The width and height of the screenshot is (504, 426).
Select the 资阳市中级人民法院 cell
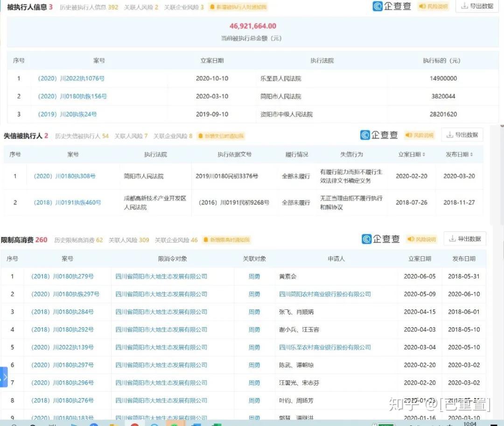point(287,114)
